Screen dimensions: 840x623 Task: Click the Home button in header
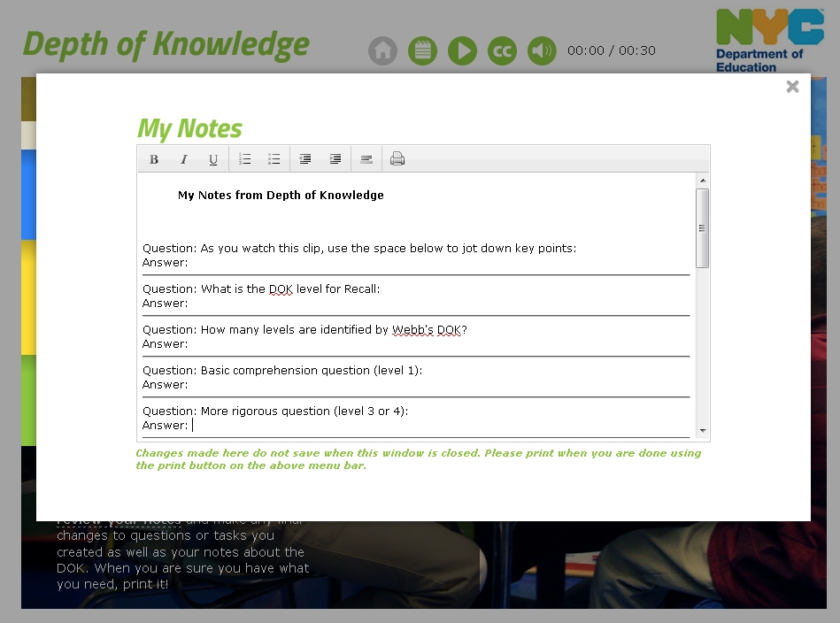pyautogui.click(x=382, y=50)
